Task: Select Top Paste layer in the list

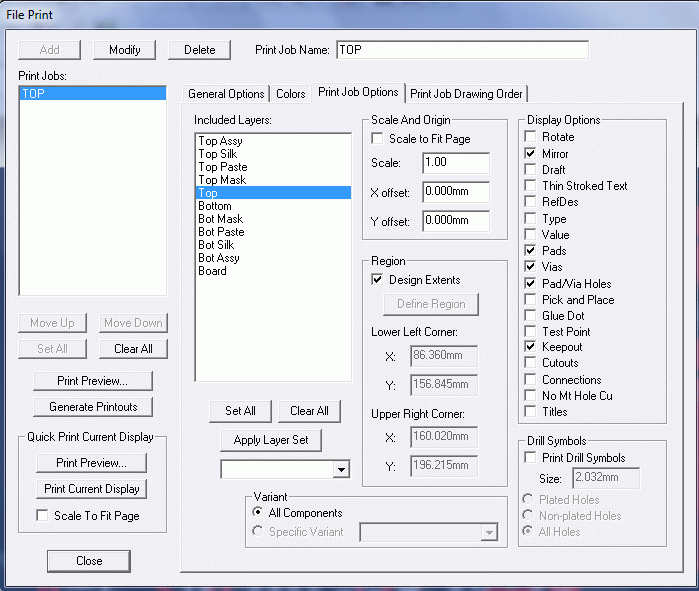Action: click(x=222, y=167)
